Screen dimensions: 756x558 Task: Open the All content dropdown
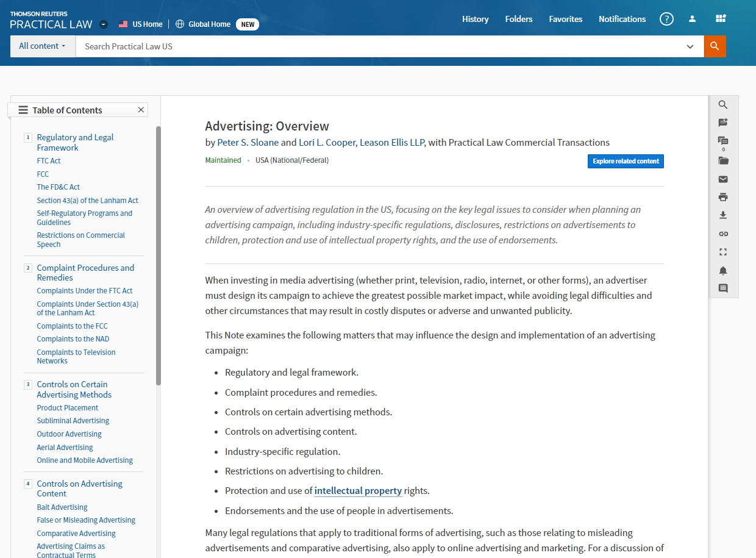[x=42, y=46]
